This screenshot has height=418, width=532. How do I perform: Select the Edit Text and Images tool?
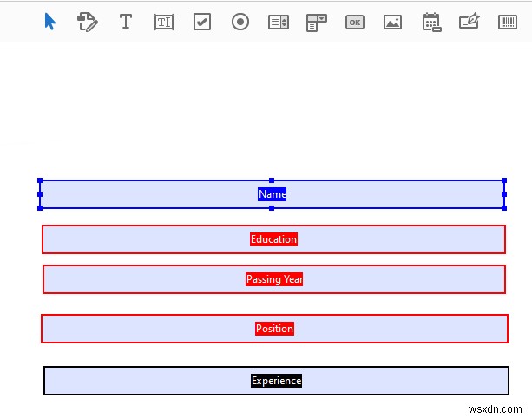pyautogui.click(x=88, y=22)
